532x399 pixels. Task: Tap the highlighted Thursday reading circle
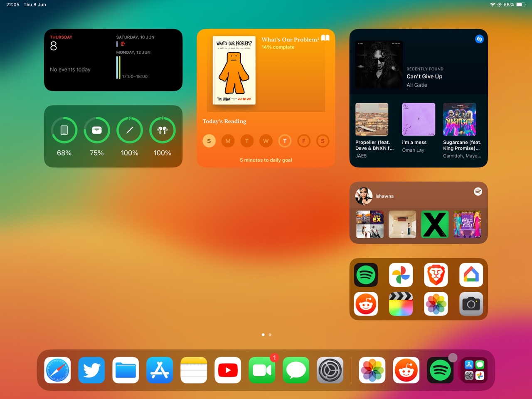point(285,141)
